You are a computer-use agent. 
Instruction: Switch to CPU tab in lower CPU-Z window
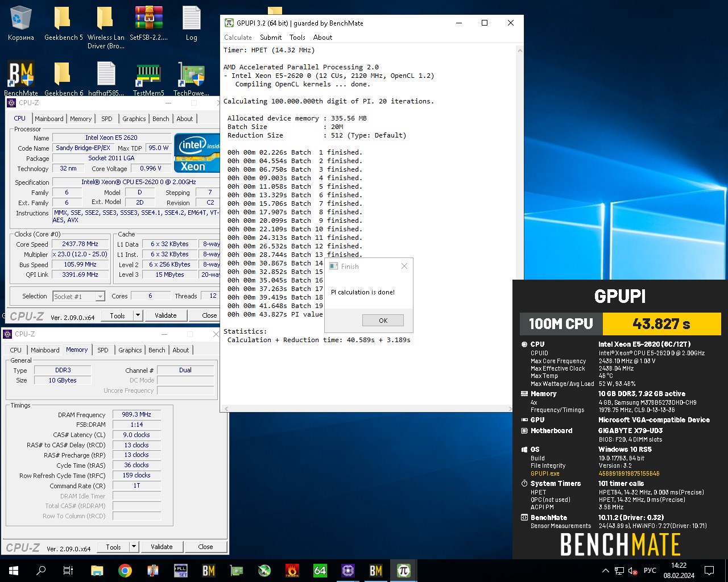(x=16, y=350)
